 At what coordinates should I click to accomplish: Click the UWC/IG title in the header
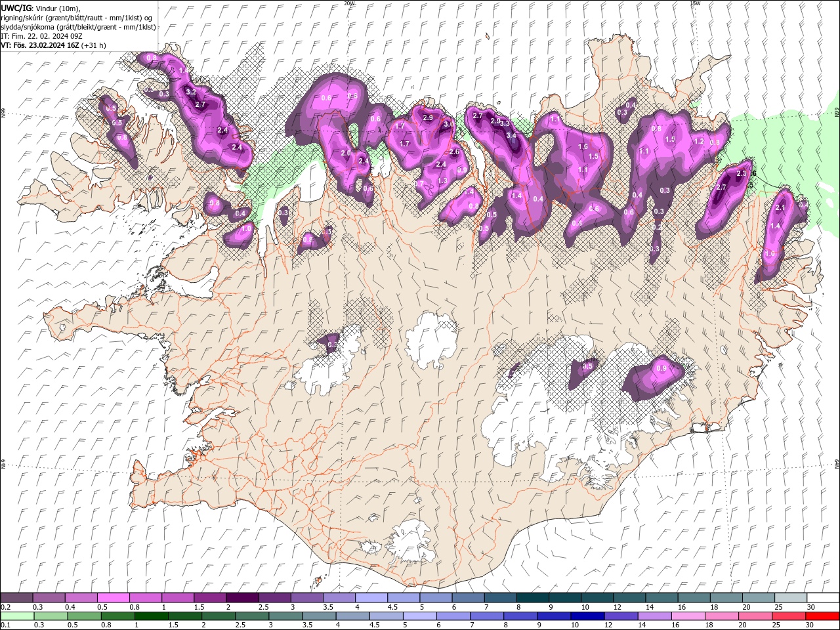[15, 8]
